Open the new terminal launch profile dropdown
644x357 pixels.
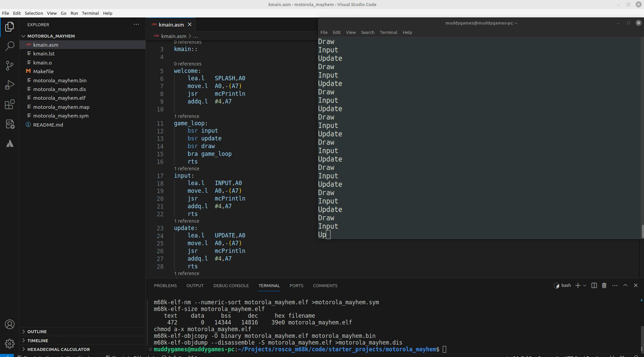coord(585,285)
